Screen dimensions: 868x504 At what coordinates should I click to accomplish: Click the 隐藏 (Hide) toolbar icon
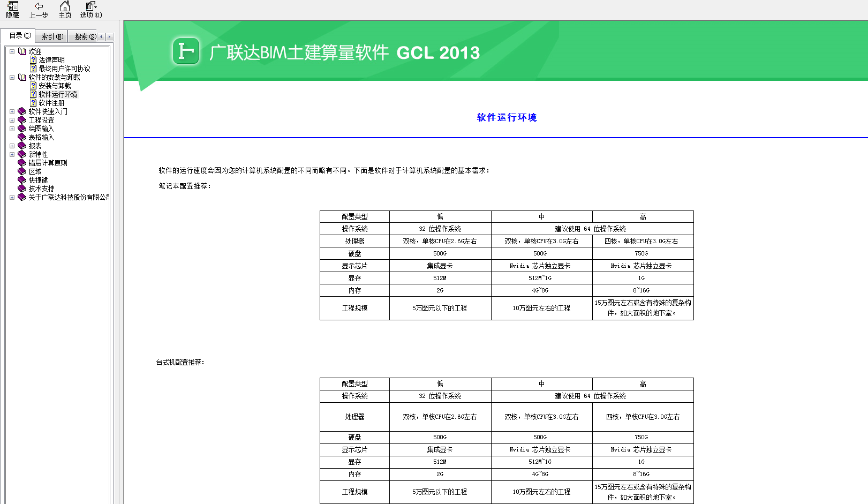click(13, 6)
